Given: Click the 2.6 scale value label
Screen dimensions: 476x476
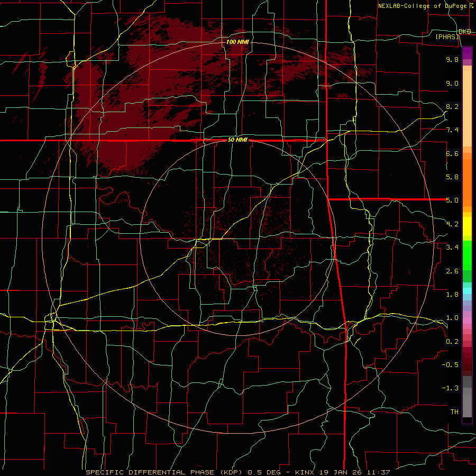Looking at the screenshot, I should [x=452, y=271].
